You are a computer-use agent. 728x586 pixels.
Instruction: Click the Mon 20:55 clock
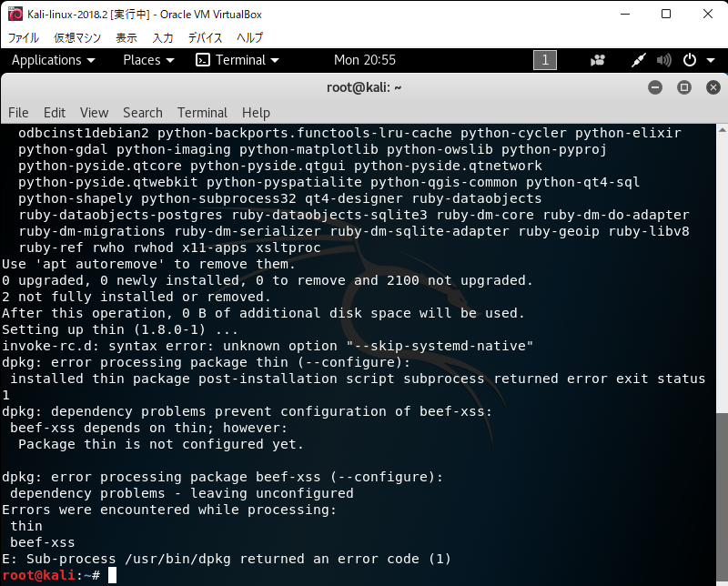pyautogui.click(x=365, y=60)
